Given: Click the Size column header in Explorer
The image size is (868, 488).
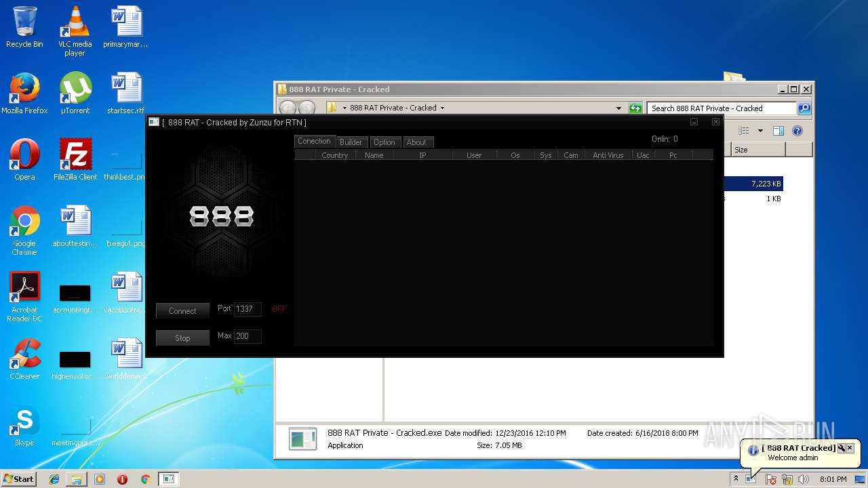Looking at the screenshot, I should click(x=758, y=150).
